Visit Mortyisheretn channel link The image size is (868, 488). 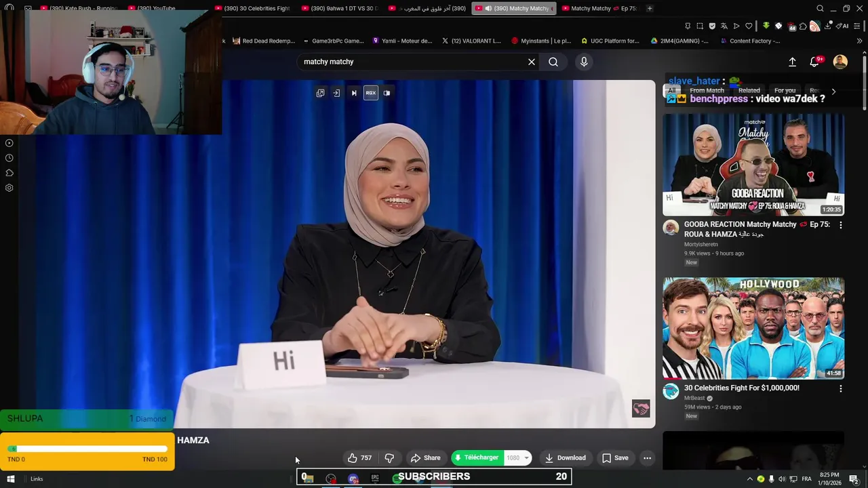pyautogui.click(x=701, y=245)
